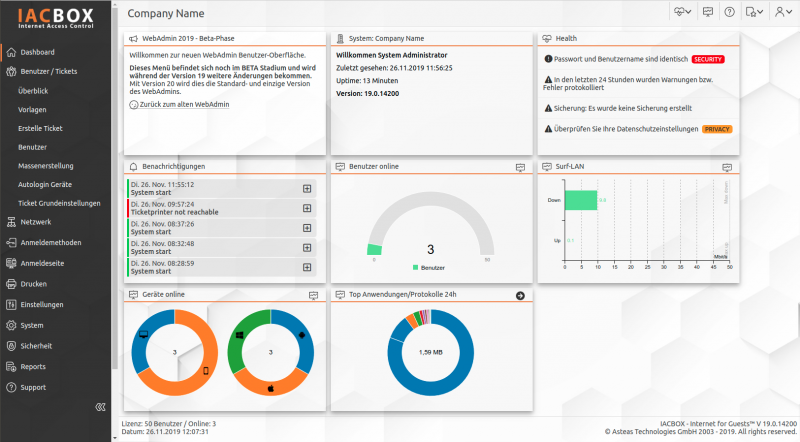Screen dimensions: 800x442
Task: Expand the bookmarks dropdown in top bar
Action: coord(755,11)
